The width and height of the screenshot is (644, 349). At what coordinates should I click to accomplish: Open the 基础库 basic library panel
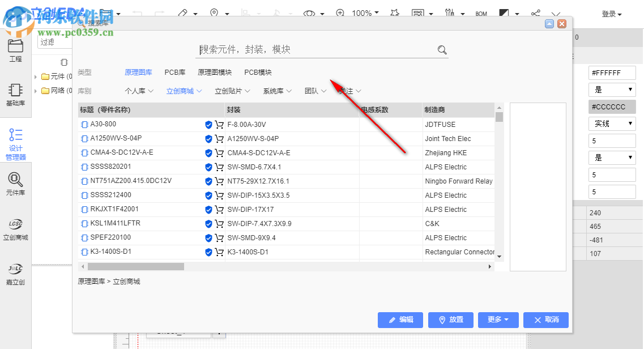pyautogui.click(x=16, y=95)
